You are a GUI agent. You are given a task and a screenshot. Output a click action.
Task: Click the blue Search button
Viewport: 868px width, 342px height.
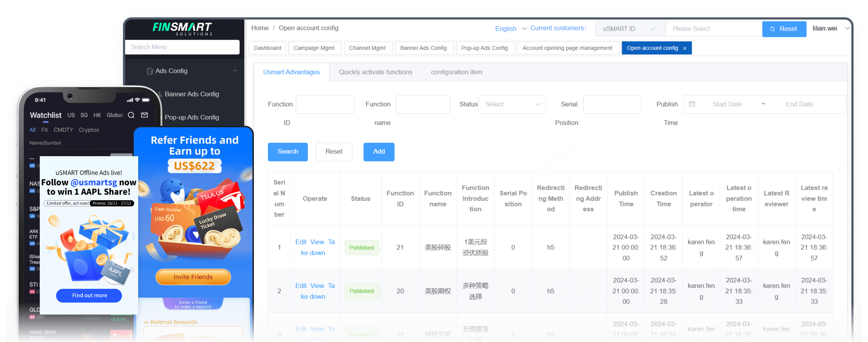[x=288, y=152]
